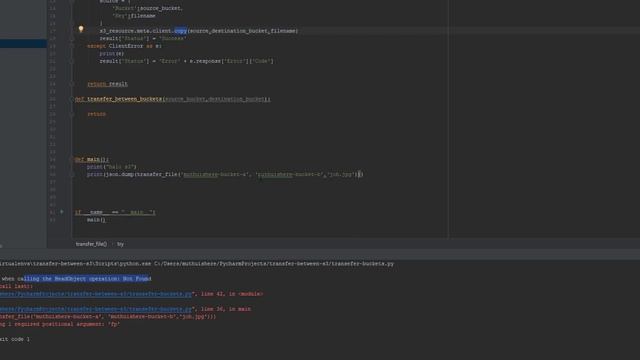Screen dimensions: 640x360
Task: Click 'Key': filename dictionary line
Action: [x=134, y=16]
